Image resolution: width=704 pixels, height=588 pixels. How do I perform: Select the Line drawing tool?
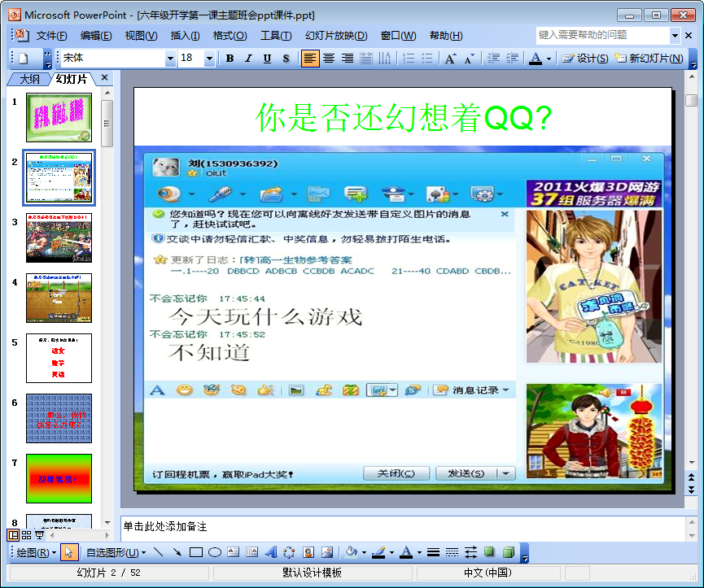(158, 552)
